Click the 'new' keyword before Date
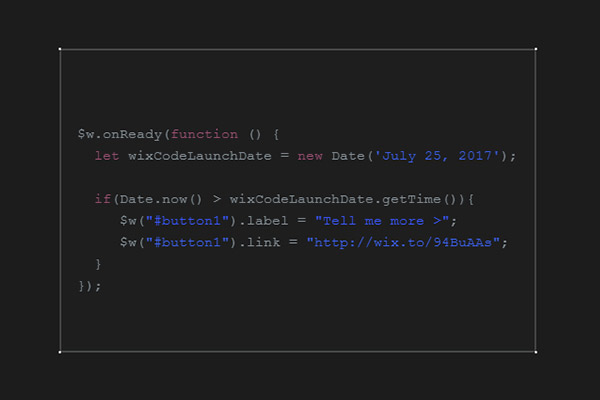Viewport: 600px width, 400px height. [x=310, y=156]
